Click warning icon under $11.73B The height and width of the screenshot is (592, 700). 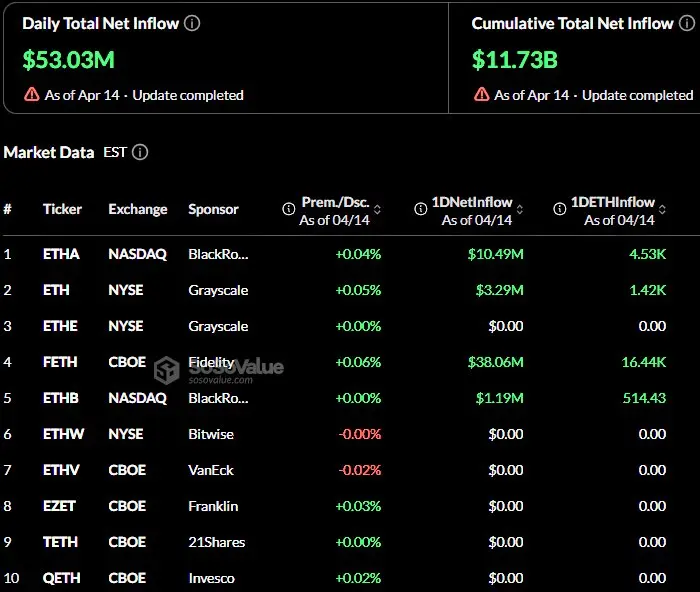[x=482, y=95]
